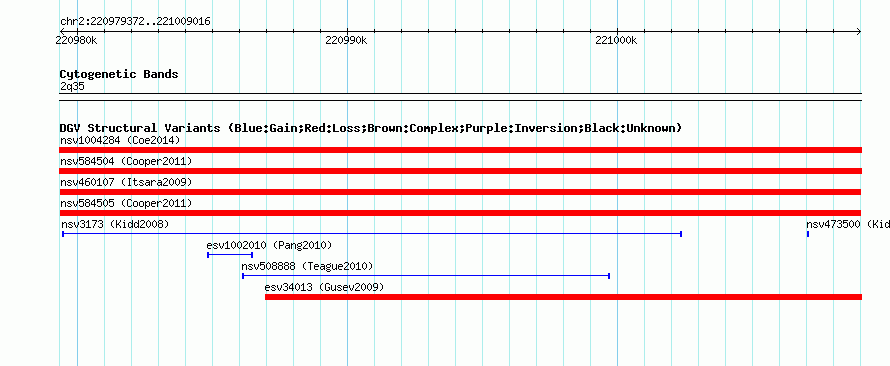Click the nsv473500 label text
The image size is (890, 366).
[x=848, y=224]
